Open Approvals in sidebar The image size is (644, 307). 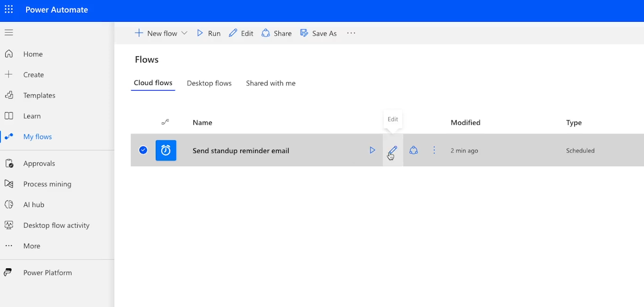pos(39,163)
